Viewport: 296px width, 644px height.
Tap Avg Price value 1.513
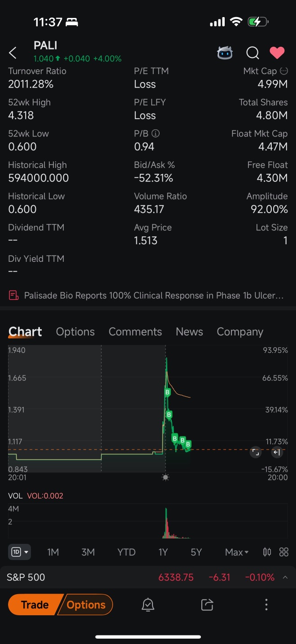pos(146,240)
